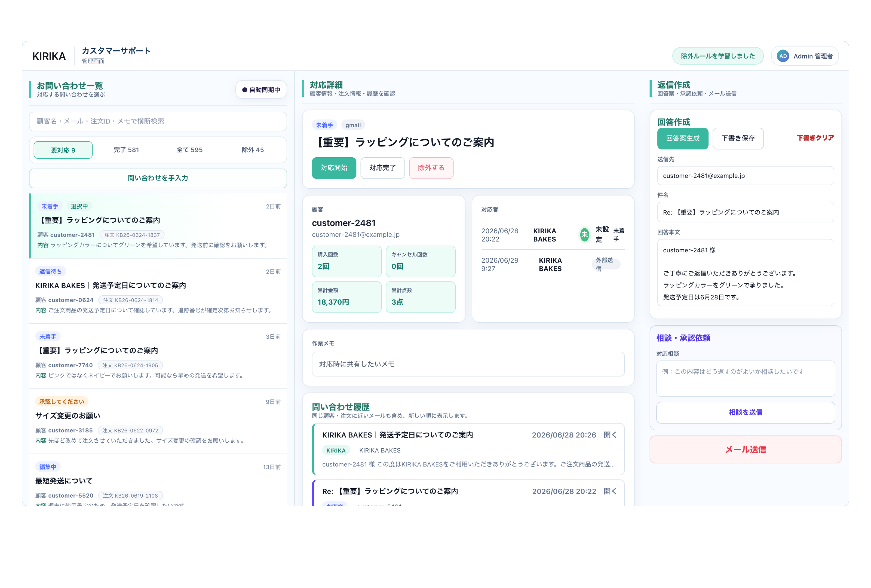
Task: Click the キャンセル回数 0回 stat card
Action: 421,262
